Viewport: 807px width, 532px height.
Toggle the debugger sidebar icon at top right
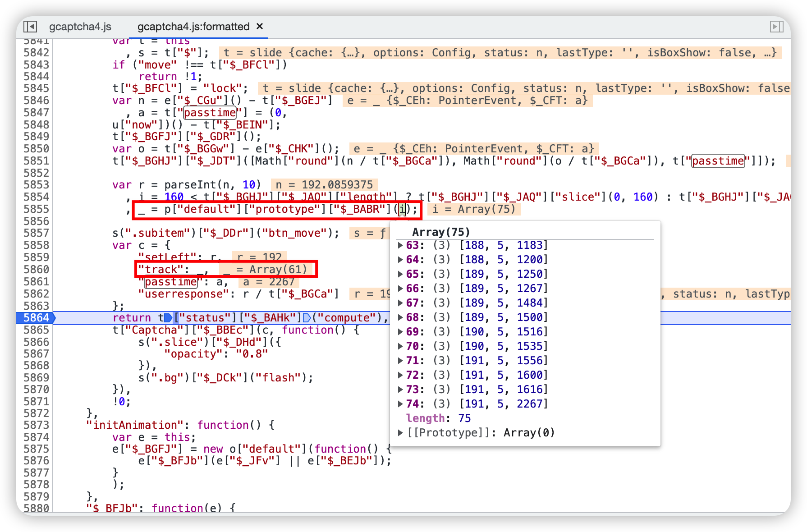[776, 27]
